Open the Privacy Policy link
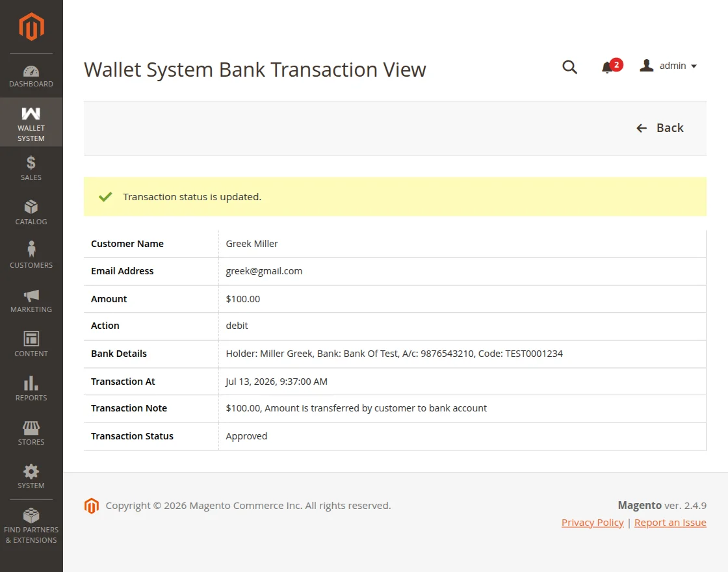The width and height of the screenshot is (728, 572). click(592, 523)
